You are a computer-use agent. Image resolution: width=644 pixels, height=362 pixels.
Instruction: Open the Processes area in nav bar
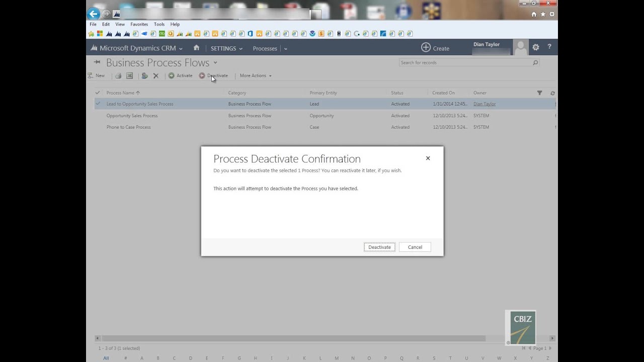[x=265, y=48]
